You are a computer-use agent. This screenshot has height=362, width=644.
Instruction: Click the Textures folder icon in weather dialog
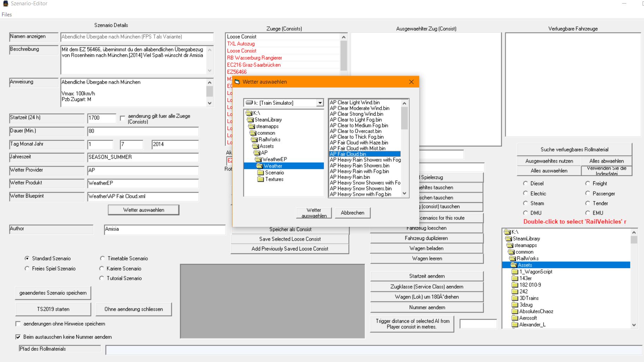261,179
